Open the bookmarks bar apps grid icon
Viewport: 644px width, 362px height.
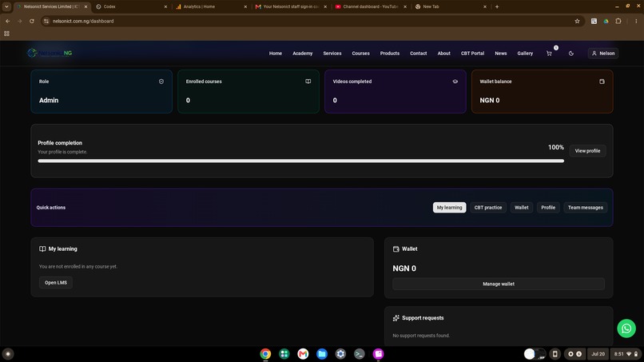pyautogui.click(x=6, y=34)
